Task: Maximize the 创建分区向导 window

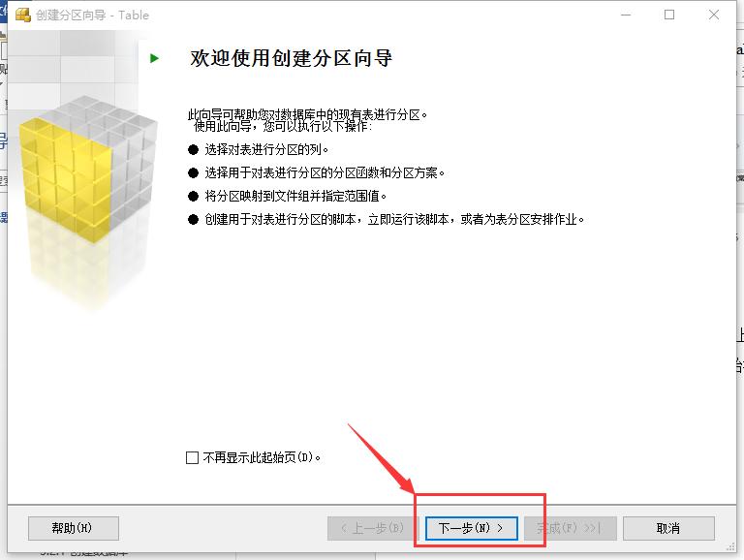Action: pyautogui.click(x=669, y=15)
